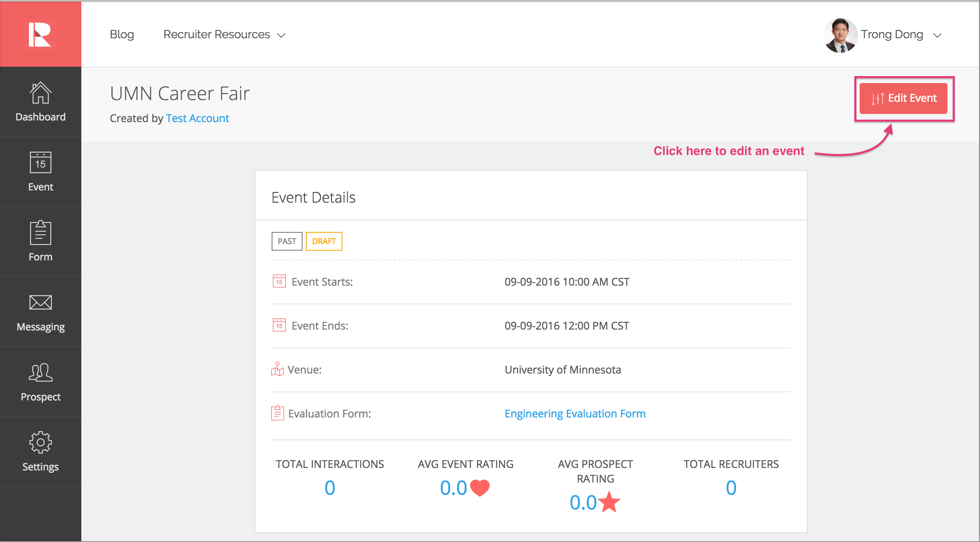Screen dimensions: 980x542
Task: Click the star icon by prospect rating
Action: point(609,503)
